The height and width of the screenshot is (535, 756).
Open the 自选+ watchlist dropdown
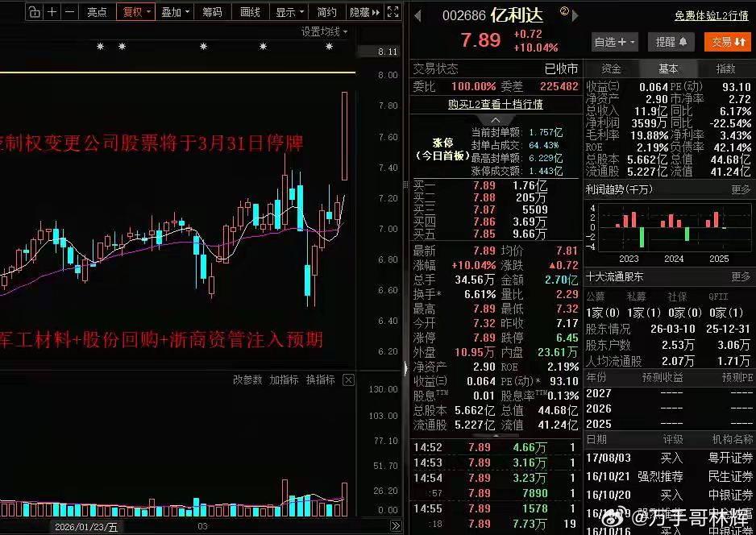pos(615,43)
